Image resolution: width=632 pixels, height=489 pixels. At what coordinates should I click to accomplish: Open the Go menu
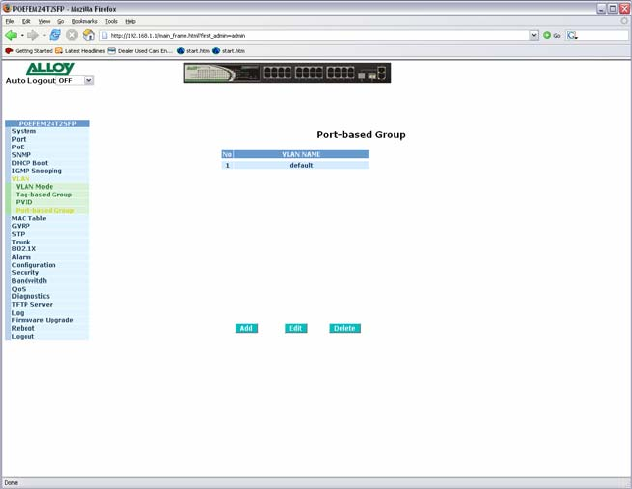pyautogui.click(x=60, y=21)
